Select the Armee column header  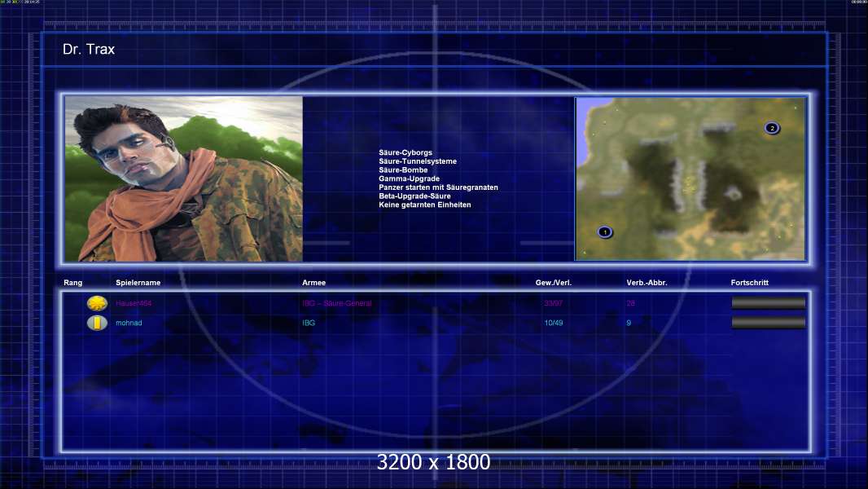click(x=313, y=283)
